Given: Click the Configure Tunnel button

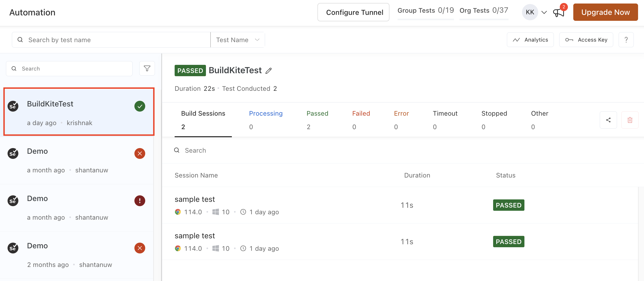Looking at the screenshot, I should (x=353, y=12).
